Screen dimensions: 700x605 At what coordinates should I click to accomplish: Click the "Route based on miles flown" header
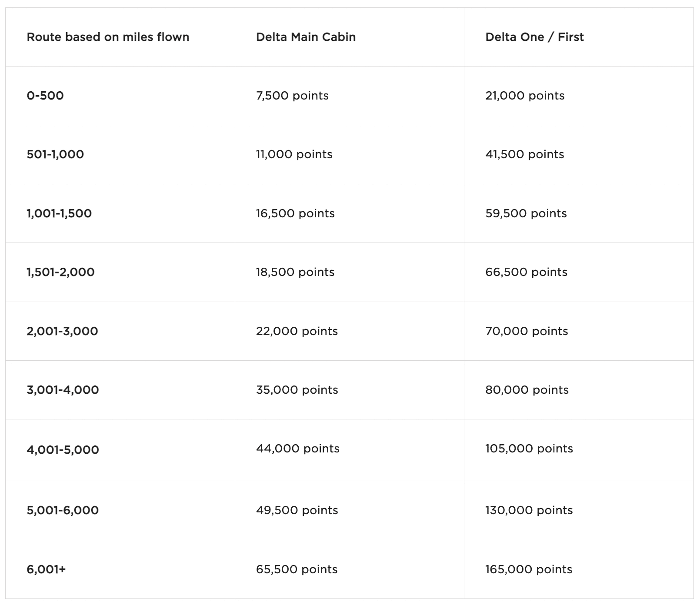click(x=108, y=37)
